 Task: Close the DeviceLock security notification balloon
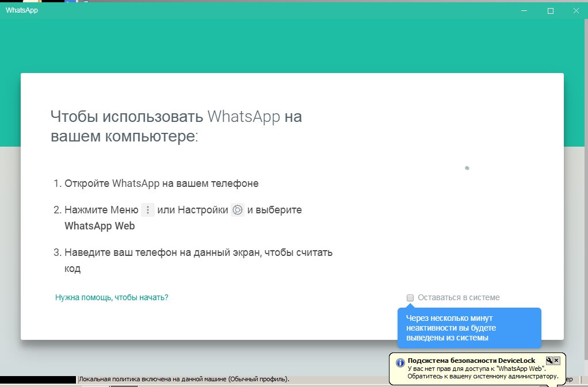pyautogui.click(x=556, y=361)
